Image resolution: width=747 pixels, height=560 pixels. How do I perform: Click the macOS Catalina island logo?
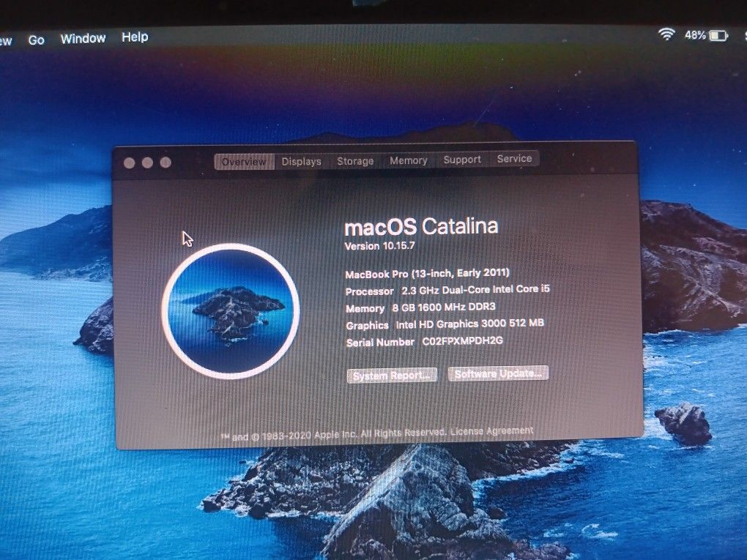pyautogui.click(x=231, y=311)
